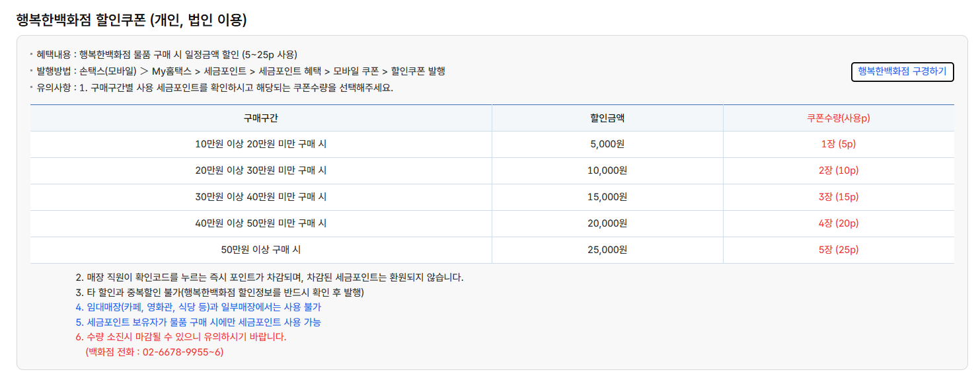Click the 50만원 이상 구매 시 cell
Viewport: 980px width, 376px height.
point(261,250)
